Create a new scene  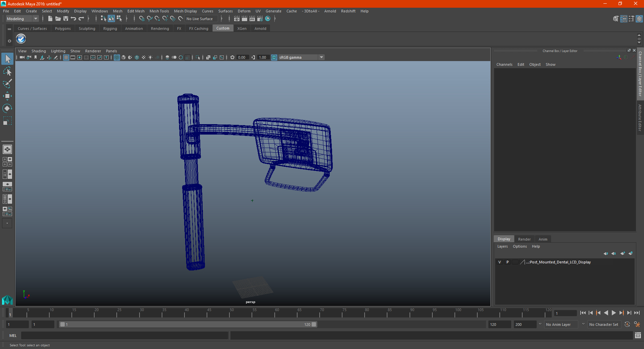tap(50, 19)
